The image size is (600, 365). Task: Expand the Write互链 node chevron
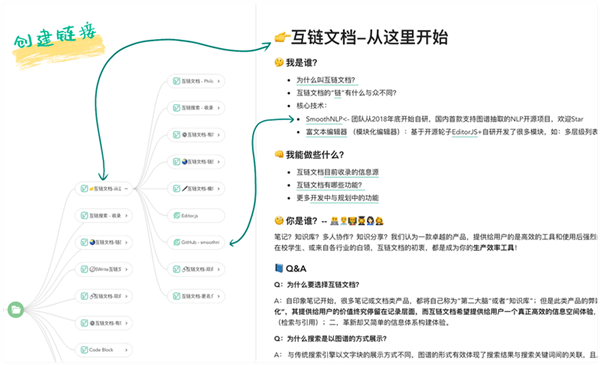[126, 269]
